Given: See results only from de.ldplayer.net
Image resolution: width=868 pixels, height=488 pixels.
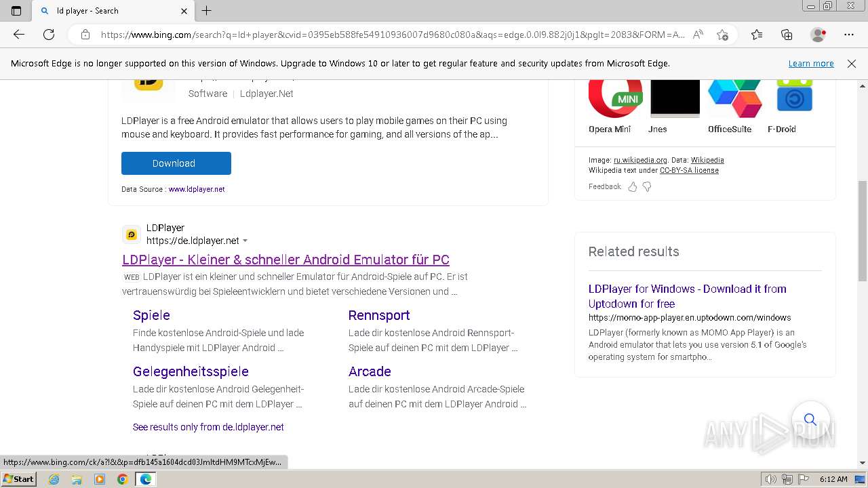Looking at the screenshot, I should 208,427.
